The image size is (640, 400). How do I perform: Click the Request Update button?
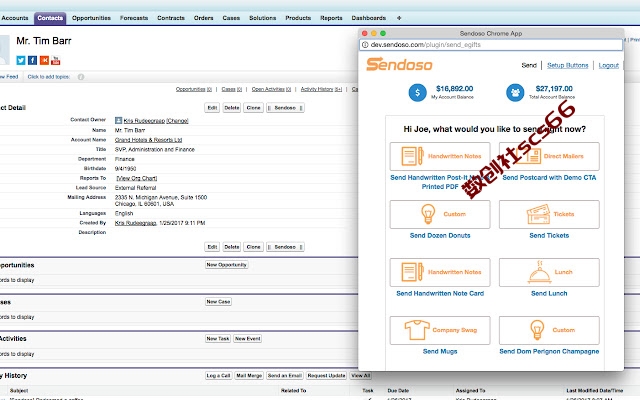[x=327, y=376]
